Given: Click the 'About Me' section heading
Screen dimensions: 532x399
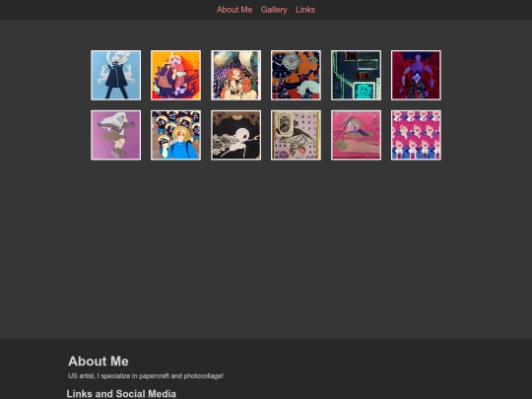Looking at the screenshot, I should (99, 362).
